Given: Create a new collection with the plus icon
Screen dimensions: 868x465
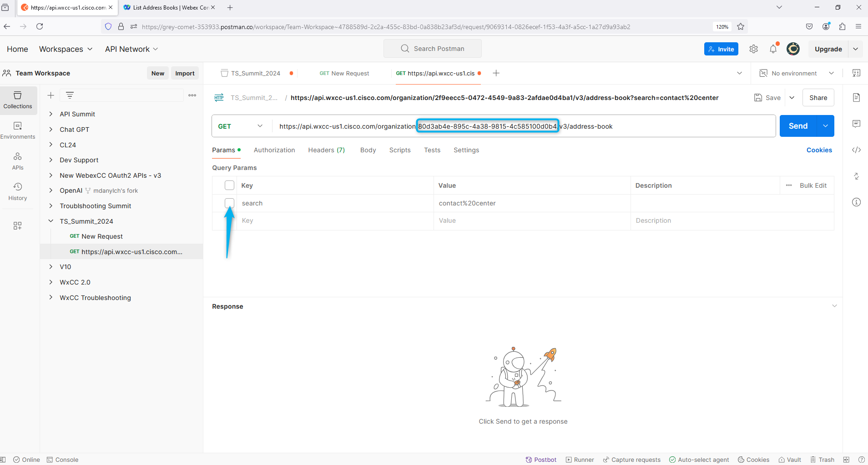Looking at the screenshot, I should coord(51,95).
